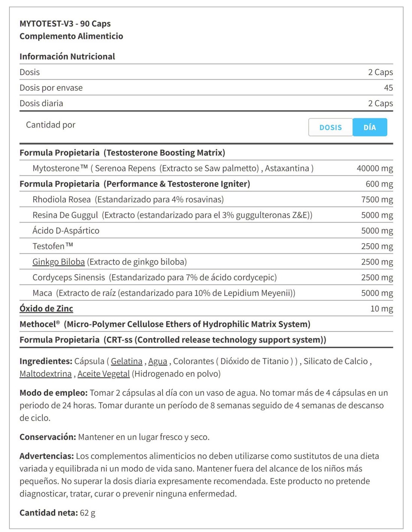Click the Resina De Guggul row

click(x=206, y=215)
